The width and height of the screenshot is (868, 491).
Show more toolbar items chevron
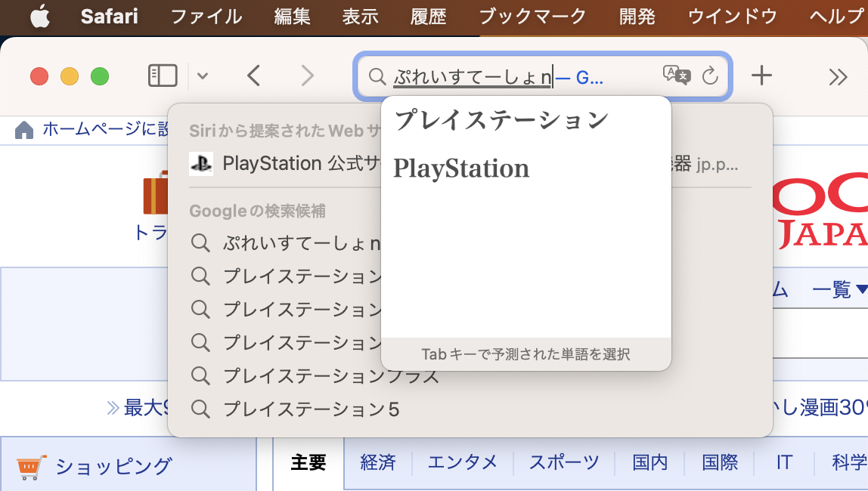click(838, 76)
